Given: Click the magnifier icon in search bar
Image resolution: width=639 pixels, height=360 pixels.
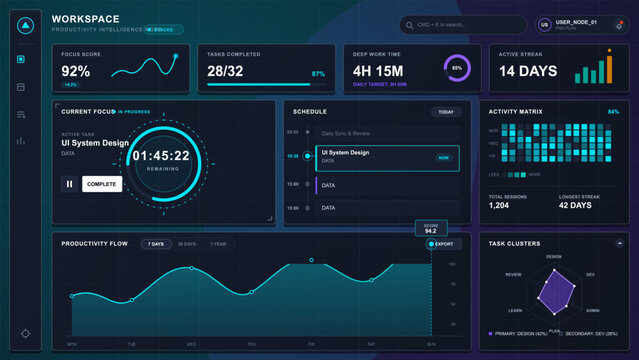Looking at the screenshot, I should point(410,25).
